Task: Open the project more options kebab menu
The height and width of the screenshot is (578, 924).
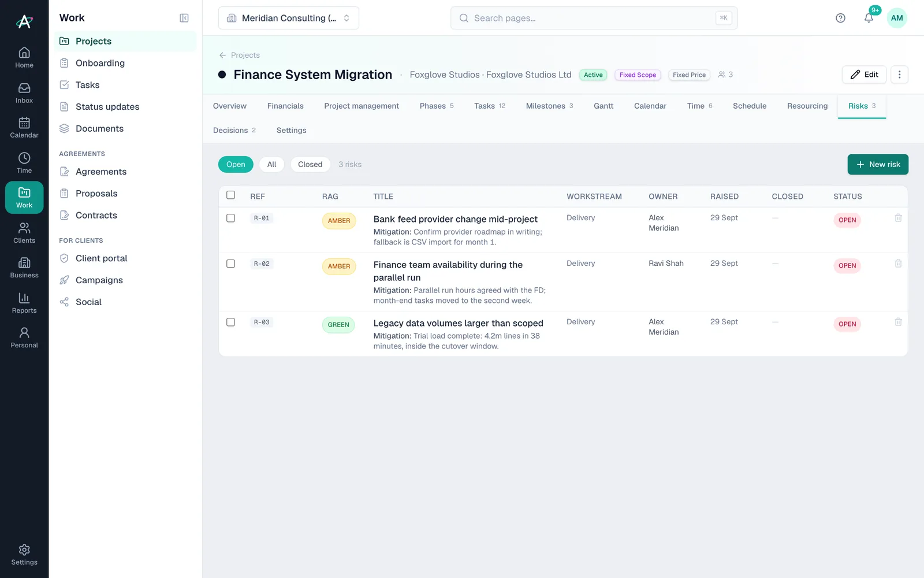Action: [x=899, y=75]
